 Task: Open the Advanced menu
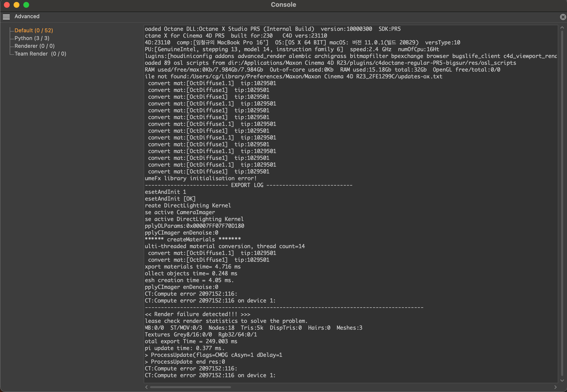27,16
